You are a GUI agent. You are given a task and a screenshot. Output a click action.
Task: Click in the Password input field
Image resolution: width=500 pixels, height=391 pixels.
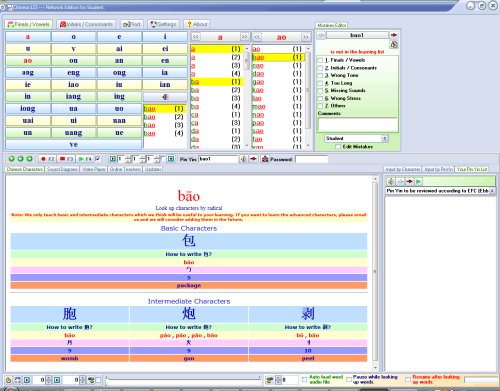[x=312, y=159]
